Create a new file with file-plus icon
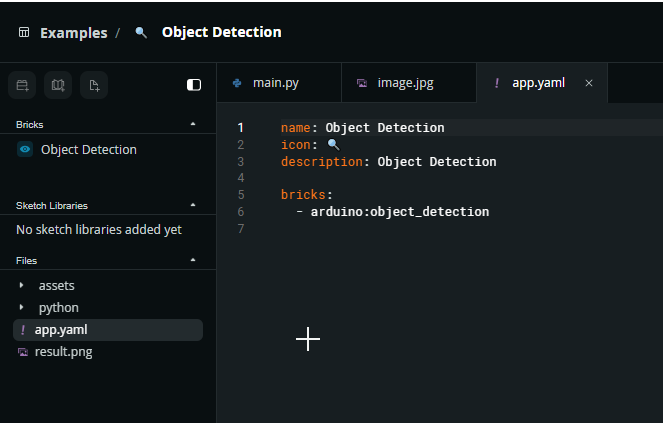This screenshot has height=423, width=663. 94,85
